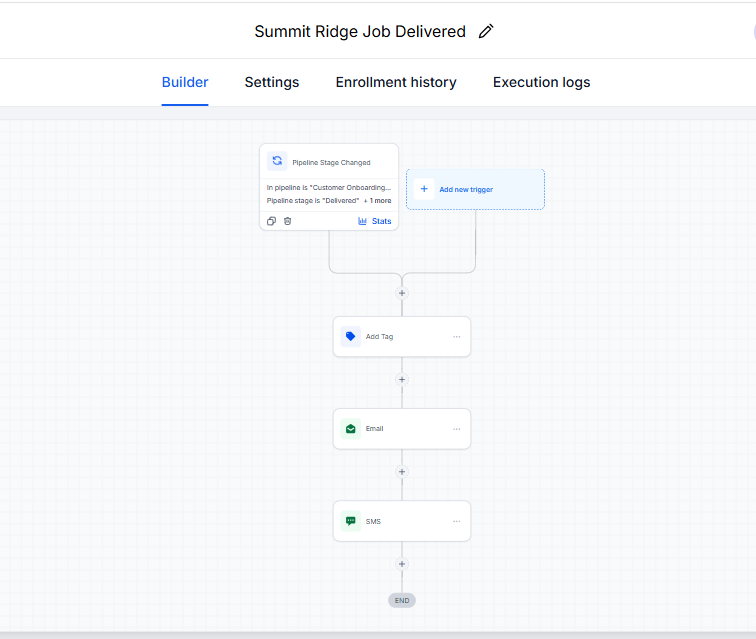Open the Email action ellipsis menu
Viewport: 756px width, 639px height.
tap(457, 429)
